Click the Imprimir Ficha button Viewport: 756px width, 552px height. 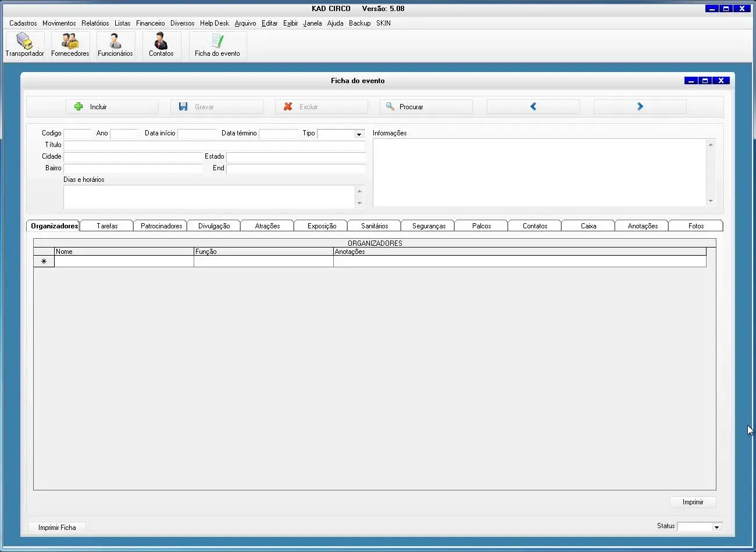point(57,528)
